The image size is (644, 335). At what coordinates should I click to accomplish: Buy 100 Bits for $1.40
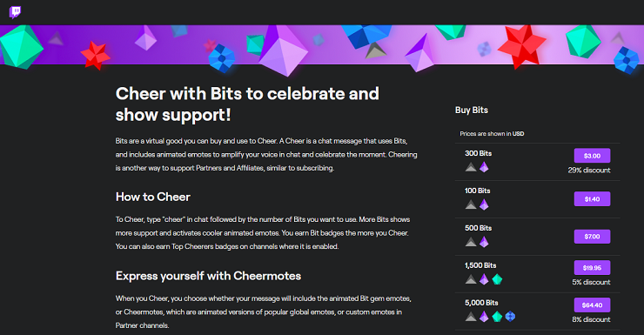tap(592, 199)
